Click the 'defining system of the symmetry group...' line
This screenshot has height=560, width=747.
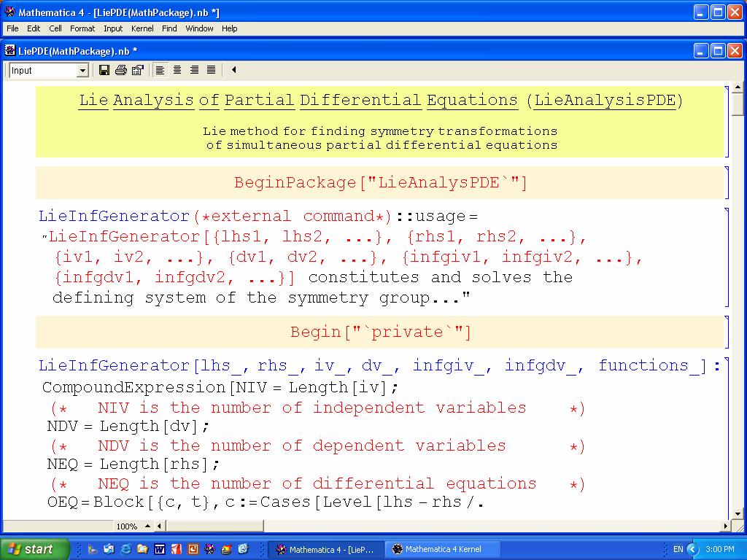pos(261,298)
